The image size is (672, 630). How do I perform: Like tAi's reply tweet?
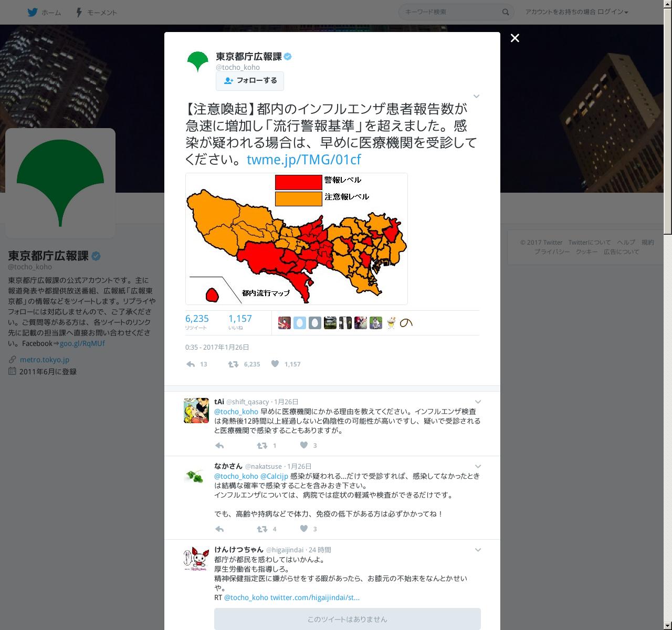click(303, 445)
